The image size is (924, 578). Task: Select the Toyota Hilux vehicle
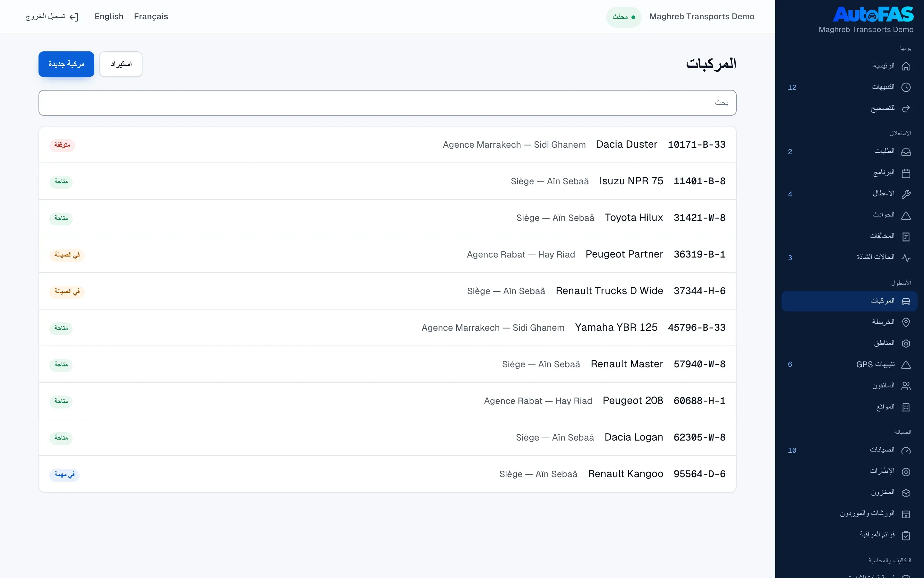coord(387,218)
